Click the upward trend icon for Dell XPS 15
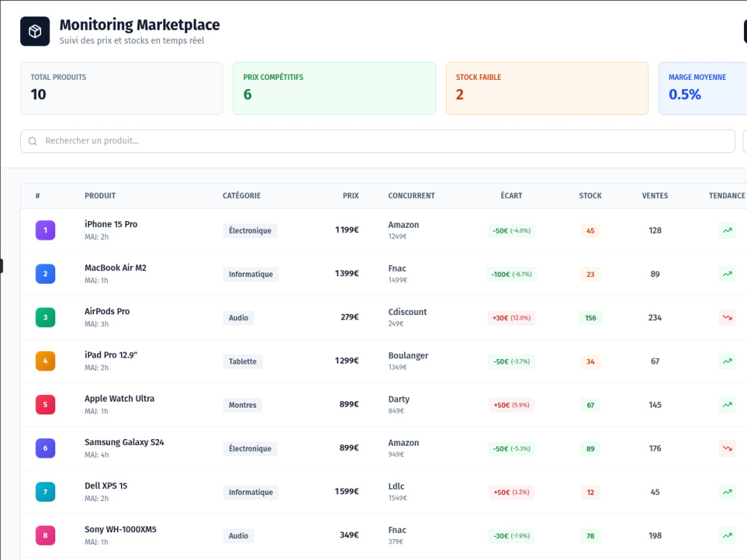This screenshot has width=747, height=560. click(x=727, y=492)
